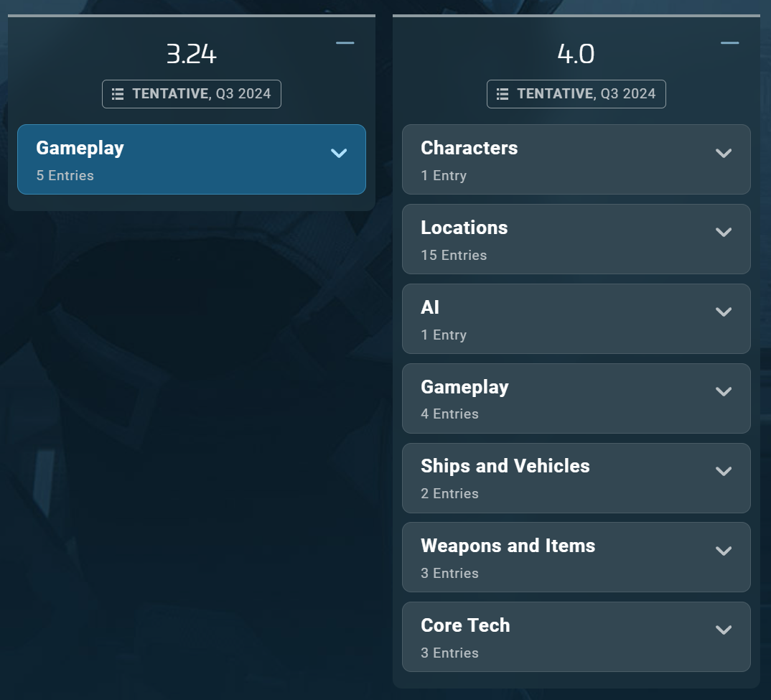Expand Ships and Vehicles chevron
Image resolution: width=771 pixels, height=700 pixels.
(724, 471)
